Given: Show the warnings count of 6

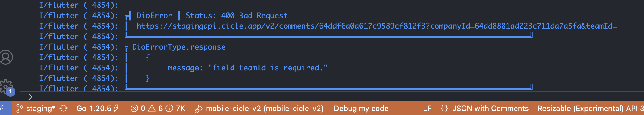Looking at the screenshot, I should pyautogui.click(x=156, y=109).
